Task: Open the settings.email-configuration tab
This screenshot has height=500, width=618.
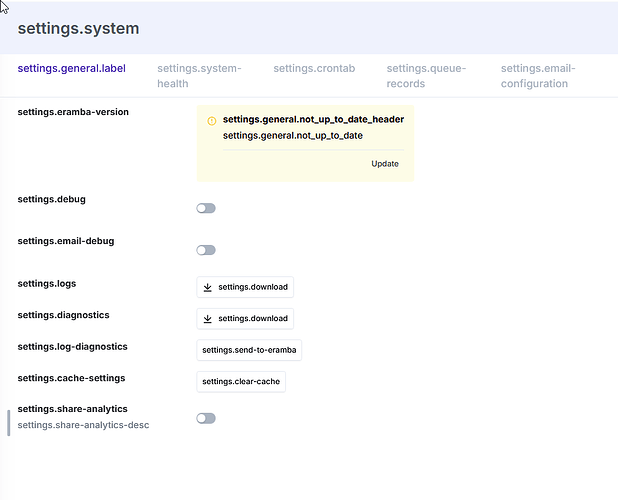Action: point(538,76)
